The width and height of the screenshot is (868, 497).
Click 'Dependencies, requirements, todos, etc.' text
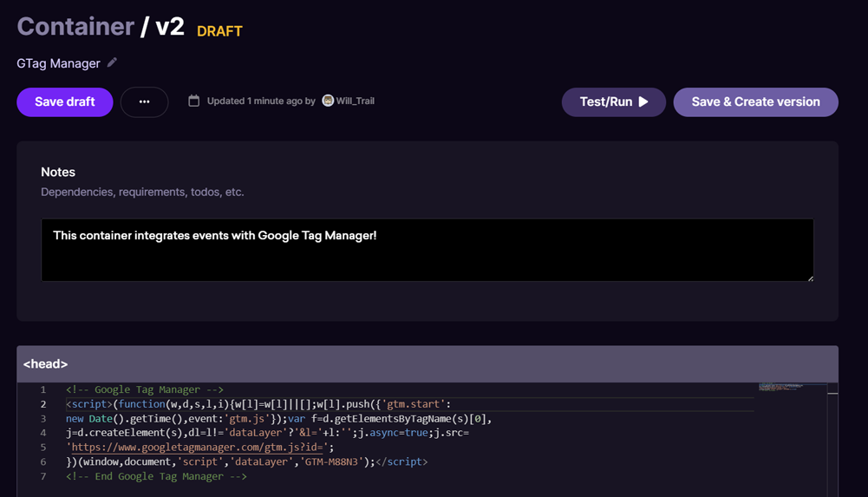tap(142, 192)
